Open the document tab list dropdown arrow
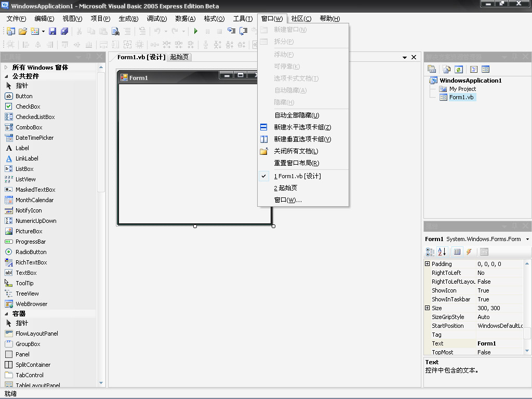The image size is (532, 399). click(x=404, y=57)
